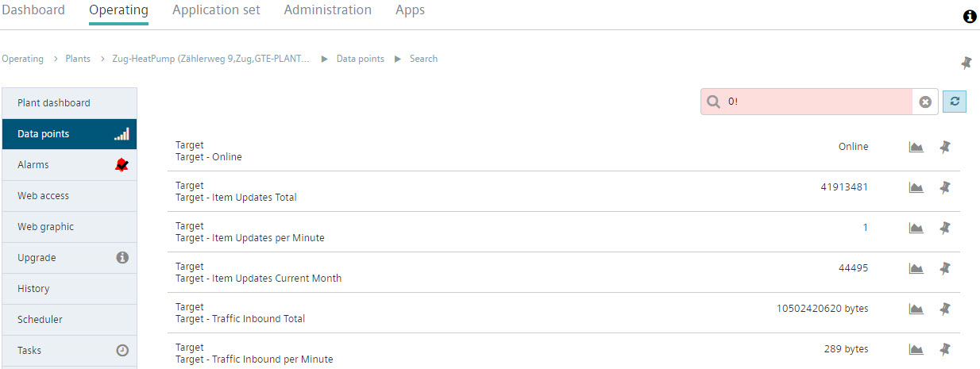
Task: Open the Apps tab
Action: pos(410,10)
